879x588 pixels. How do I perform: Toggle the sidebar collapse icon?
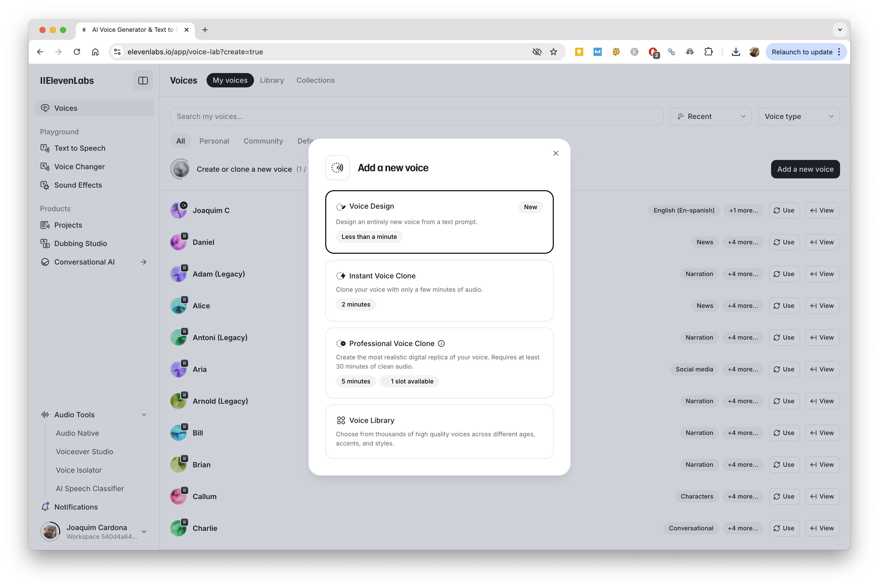tap(143, 80)
